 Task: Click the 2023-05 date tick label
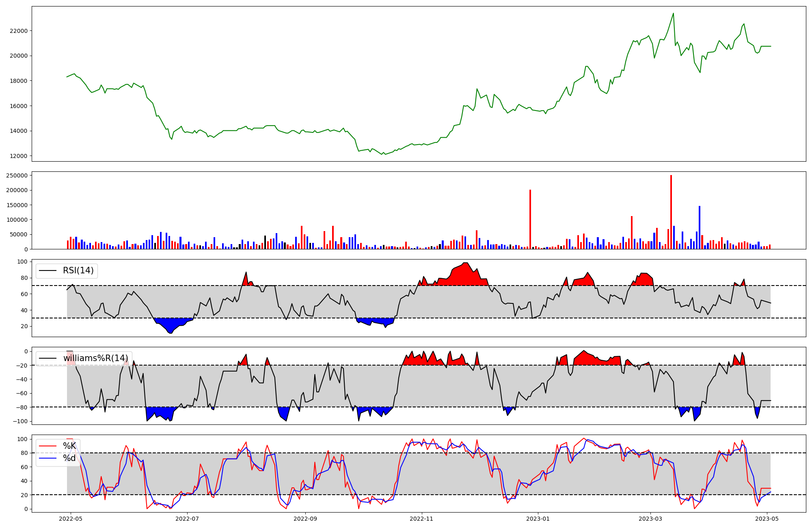pyautogui.click(x=767, y=519)
